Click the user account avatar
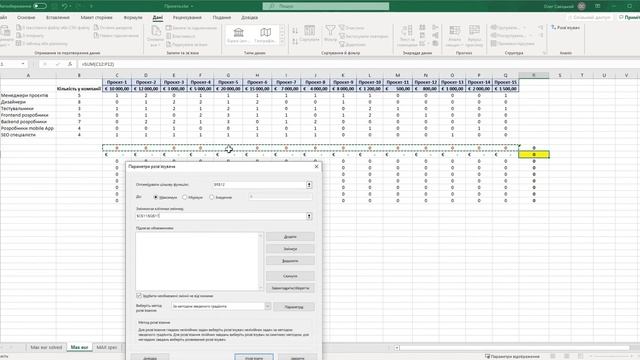640x360 pixels. tap(582, 6)
